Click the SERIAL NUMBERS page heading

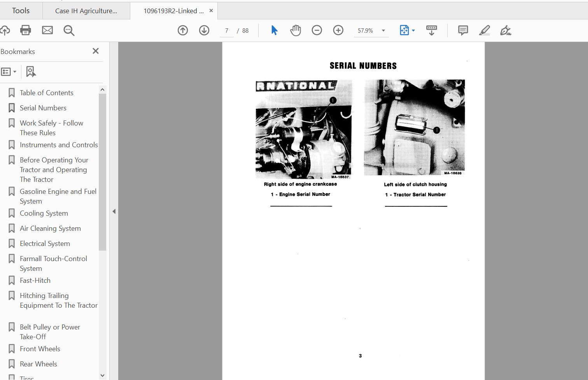pos(363,66)
